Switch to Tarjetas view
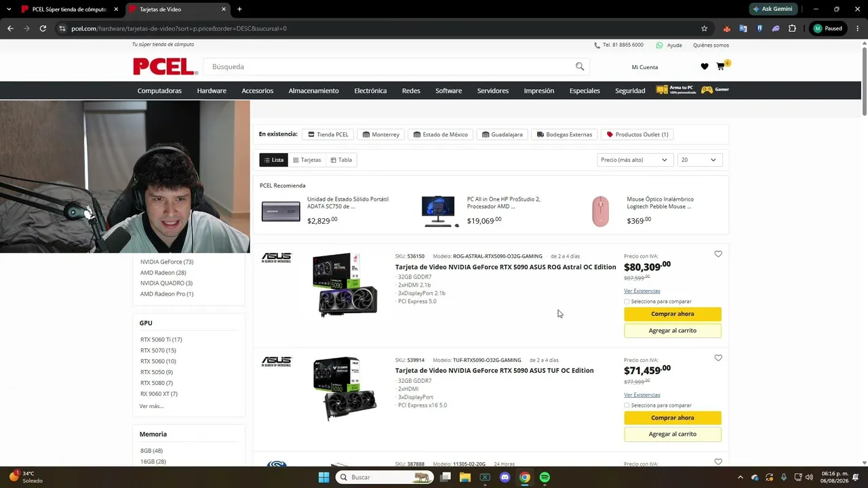 tap(307, 160)
